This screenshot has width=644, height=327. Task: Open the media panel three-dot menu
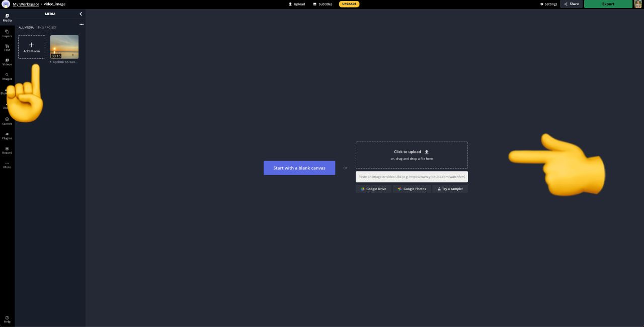[82, 24]
